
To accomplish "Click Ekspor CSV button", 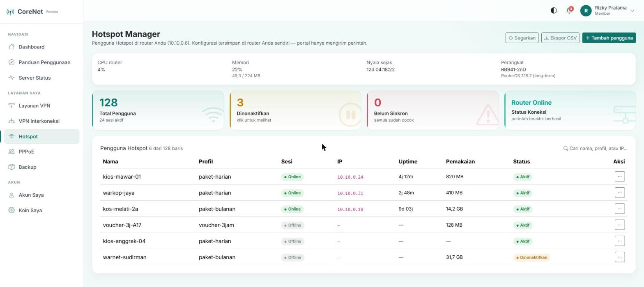I will coord(560,38).
